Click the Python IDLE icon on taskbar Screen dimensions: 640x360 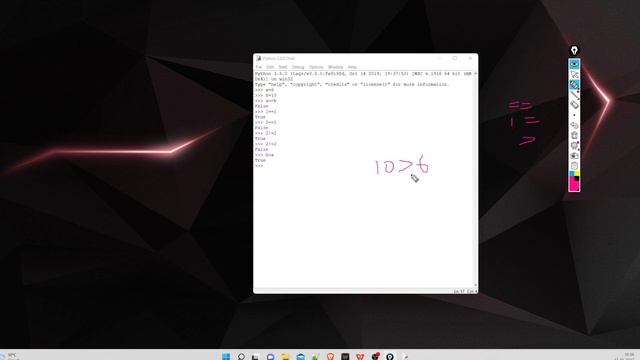405,357
